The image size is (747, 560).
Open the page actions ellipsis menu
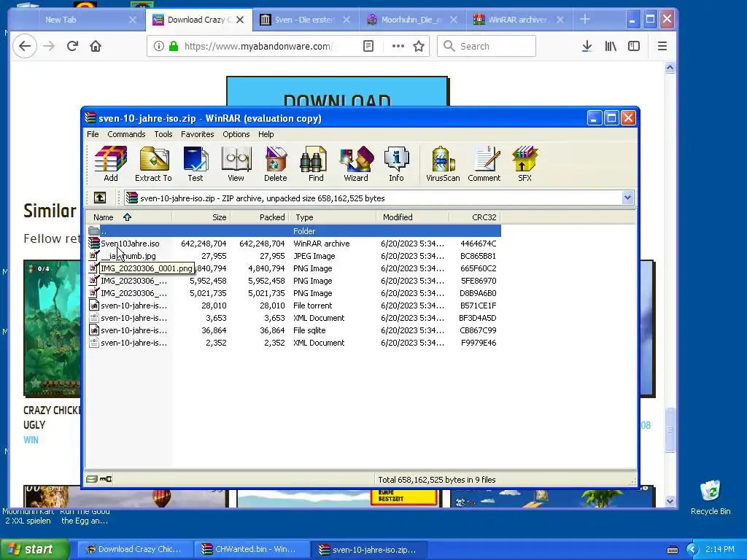click(x=398, y=46)
